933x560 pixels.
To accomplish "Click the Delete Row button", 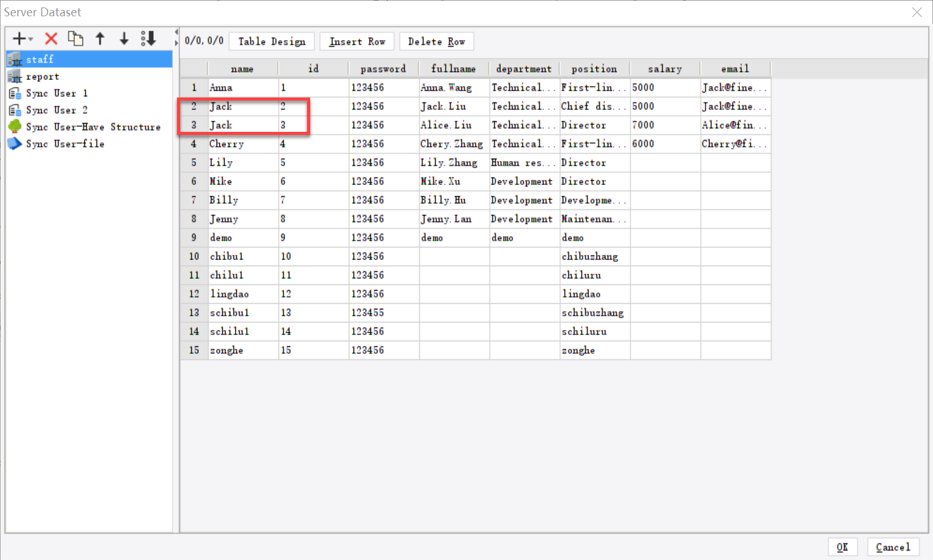I will [x=436, y=41].
